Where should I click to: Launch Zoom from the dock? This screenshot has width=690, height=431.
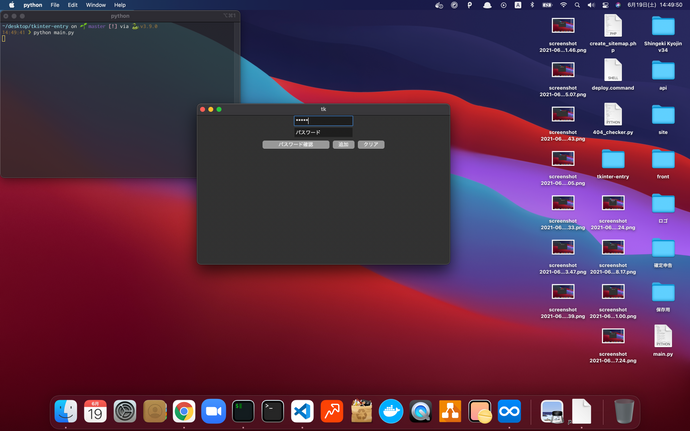[213, 411]
